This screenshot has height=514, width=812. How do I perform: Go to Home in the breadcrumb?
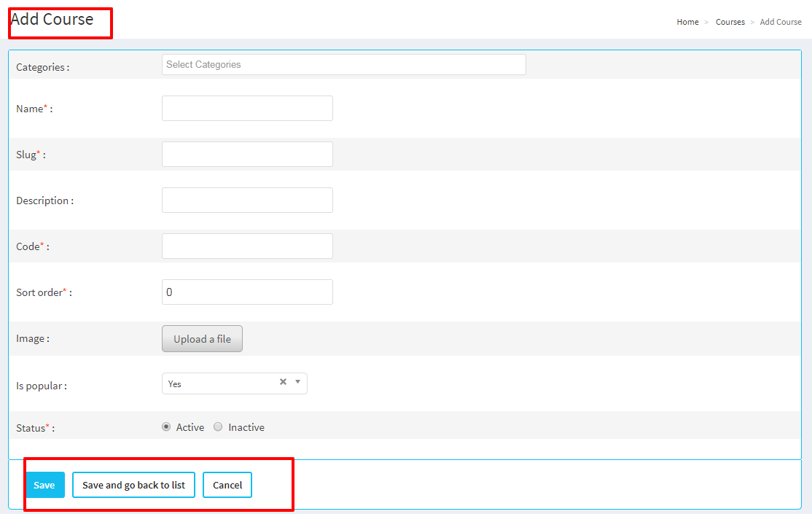[687, 22]
